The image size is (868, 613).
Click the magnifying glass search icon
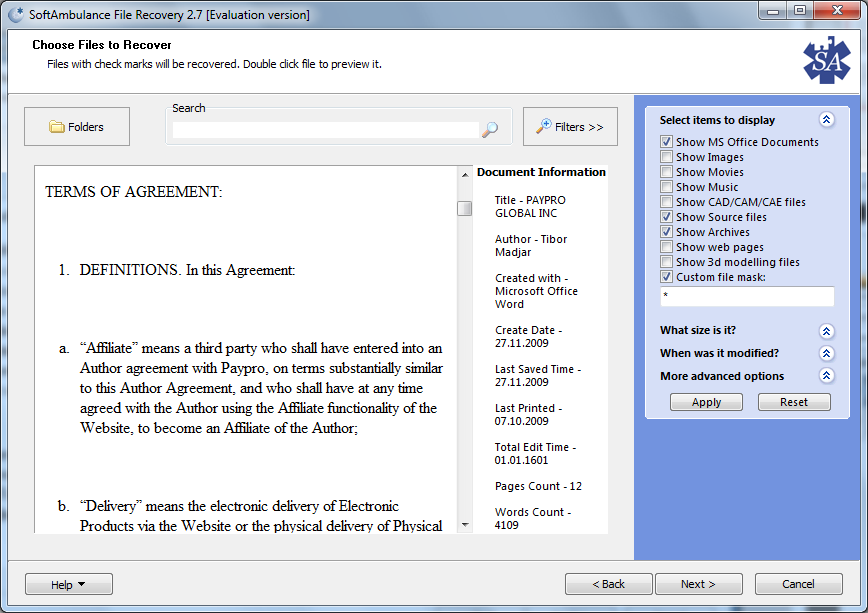(x=490, y=129)
